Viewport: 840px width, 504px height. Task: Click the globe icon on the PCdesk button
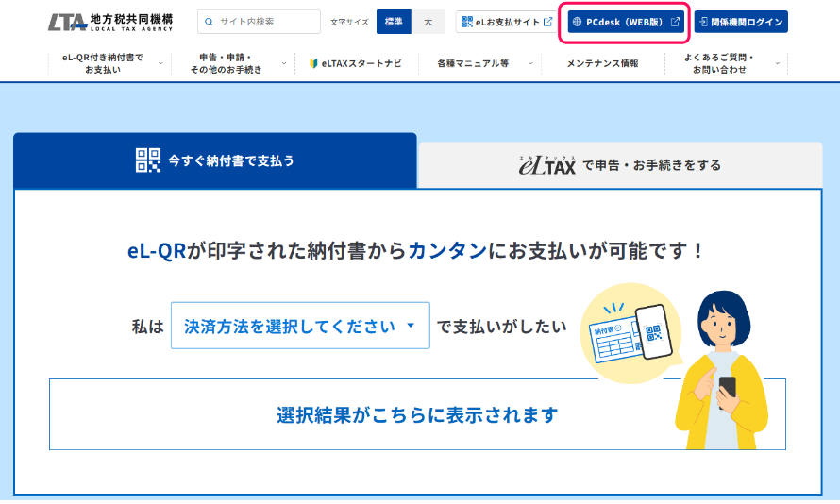(577, 22)
